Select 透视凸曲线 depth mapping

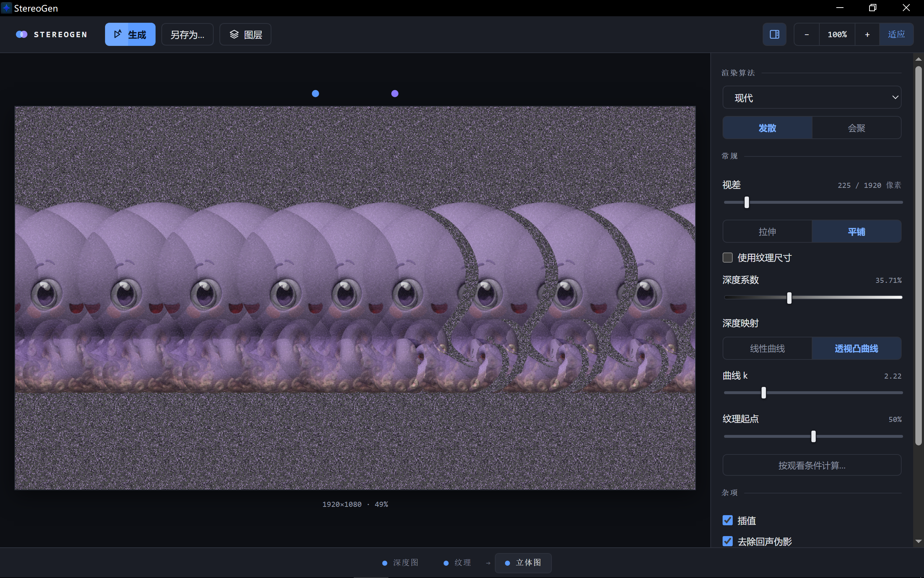click(x=857, y=348)
